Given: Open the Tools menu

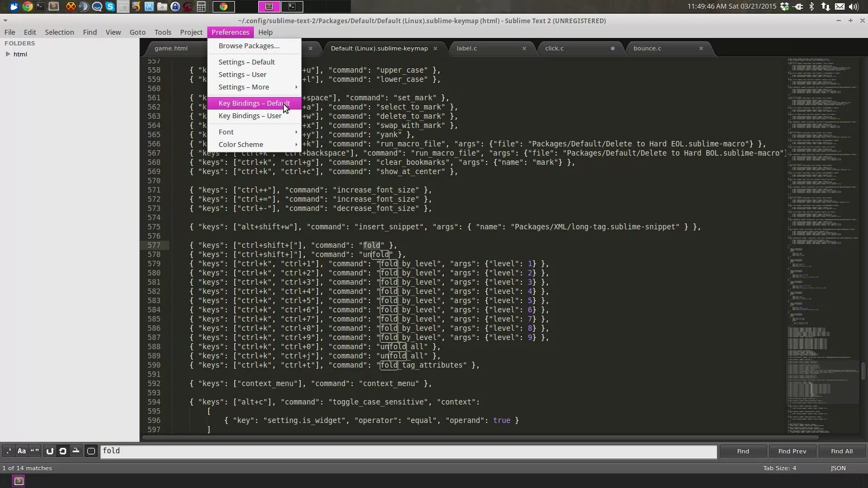Looking at the screenshot, I should coord(163,33).
